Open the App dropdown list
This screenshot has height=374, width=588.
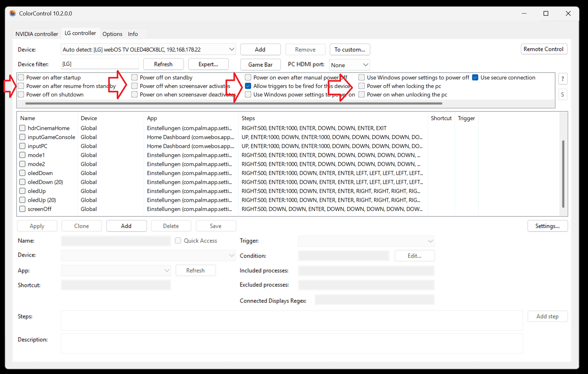click(116, 271)
